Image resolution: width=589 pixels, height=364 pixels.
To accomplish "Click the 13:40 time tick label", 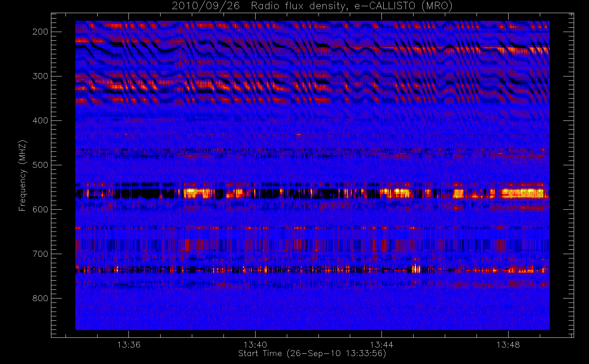I will pos(255,345).
